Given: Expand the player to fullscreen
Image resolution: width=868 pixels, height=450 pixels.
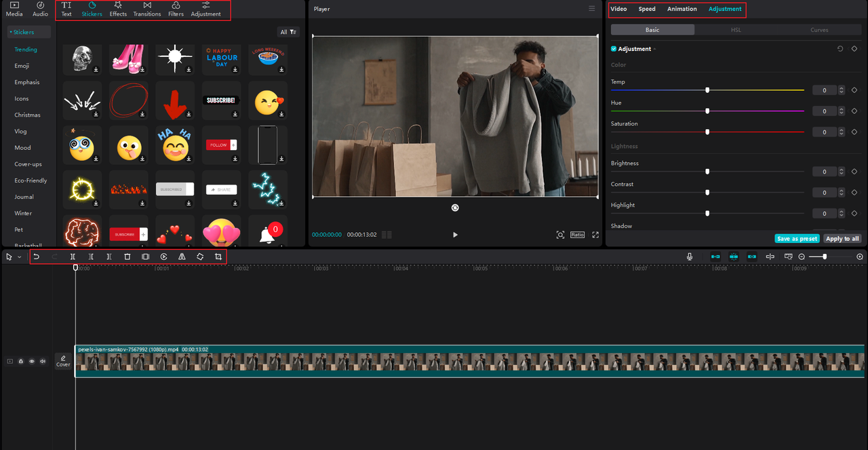Looking at the screenshot, I should tap(595, 235).
